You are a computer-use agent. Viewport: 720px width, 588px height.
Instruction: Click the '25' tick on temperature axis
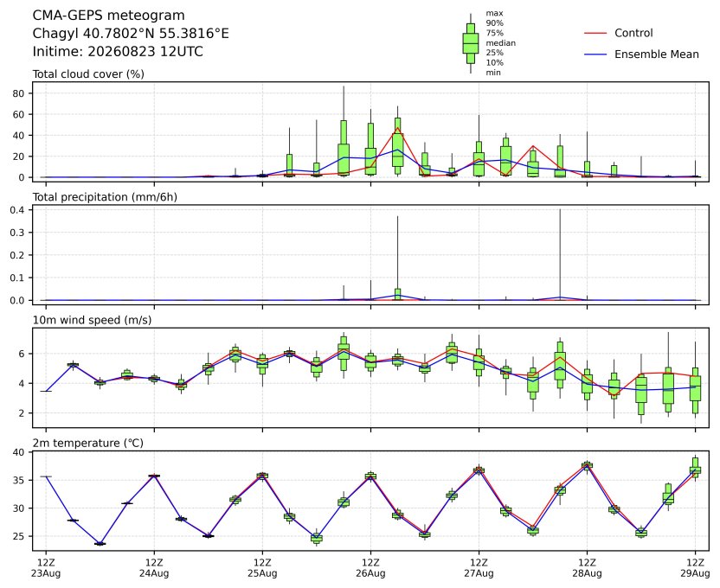tap(18, 537)
